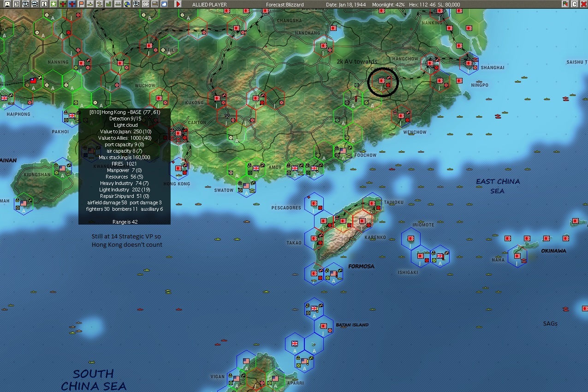Select the Japanese base hex at Wenchow
588x392 pixels.
tap(400, 115)
